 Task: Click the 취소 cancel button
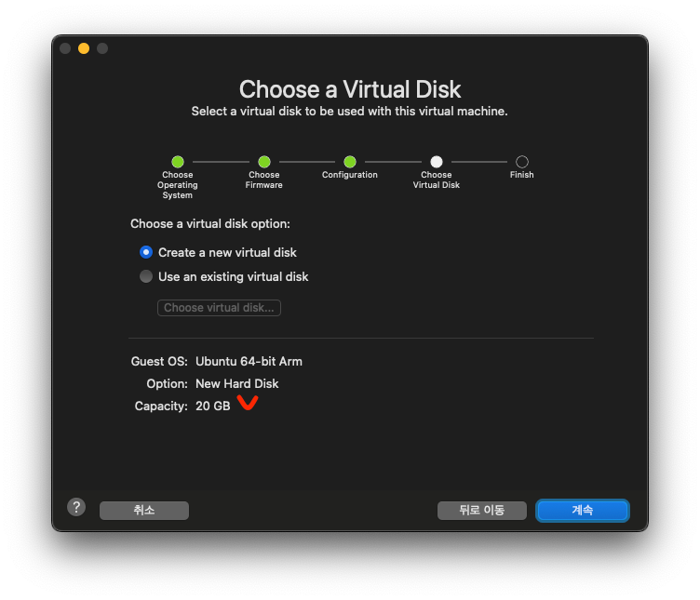(x=143, y=511)
